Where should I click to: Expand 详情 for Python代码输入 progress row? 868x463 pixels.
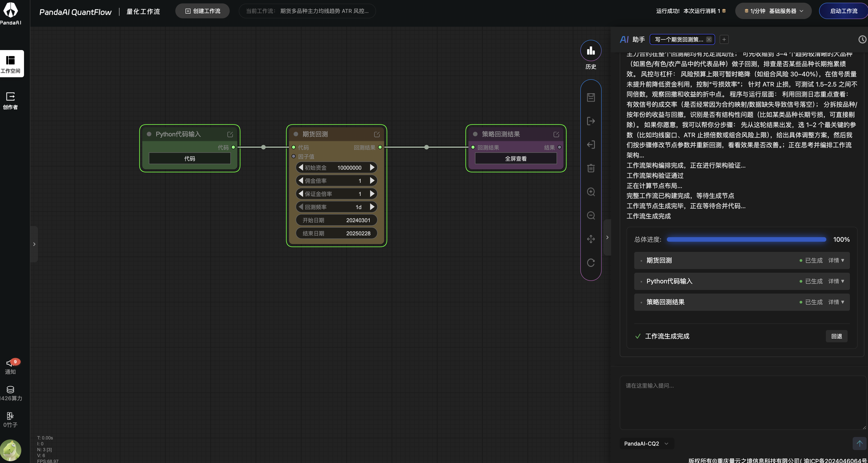(x=836, y=281)
